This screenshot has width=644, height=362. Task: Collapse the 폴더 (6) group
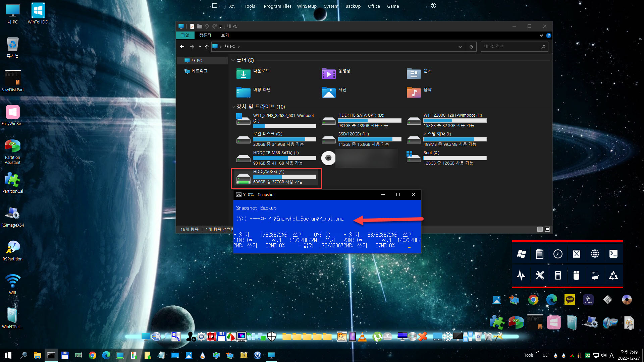tap(233, 60)
